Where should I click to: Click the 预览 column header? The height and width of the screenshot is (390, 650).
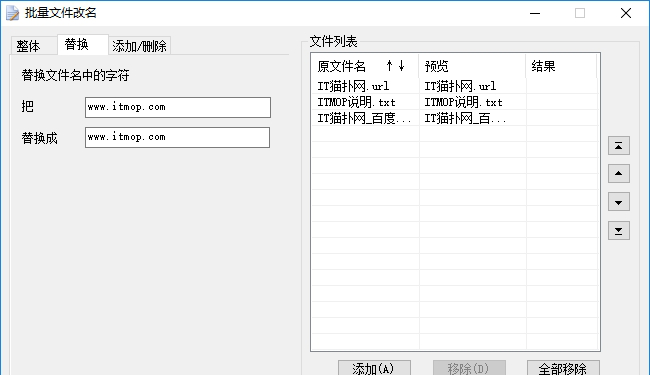[472, 65]
